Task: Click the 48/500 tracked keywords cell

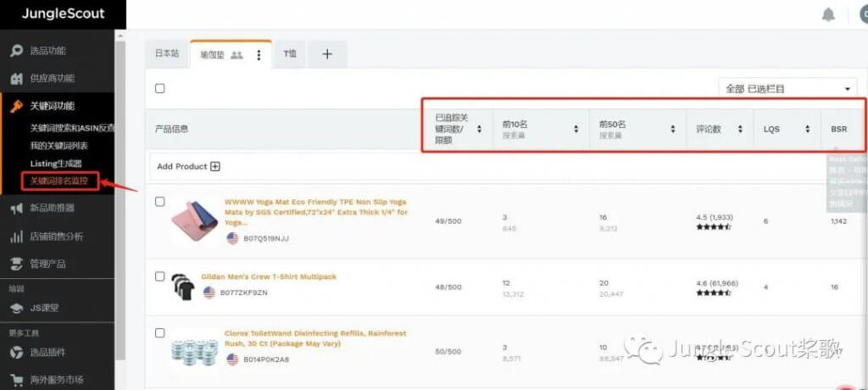Action: pyautogui.click(x=448, y=287)
